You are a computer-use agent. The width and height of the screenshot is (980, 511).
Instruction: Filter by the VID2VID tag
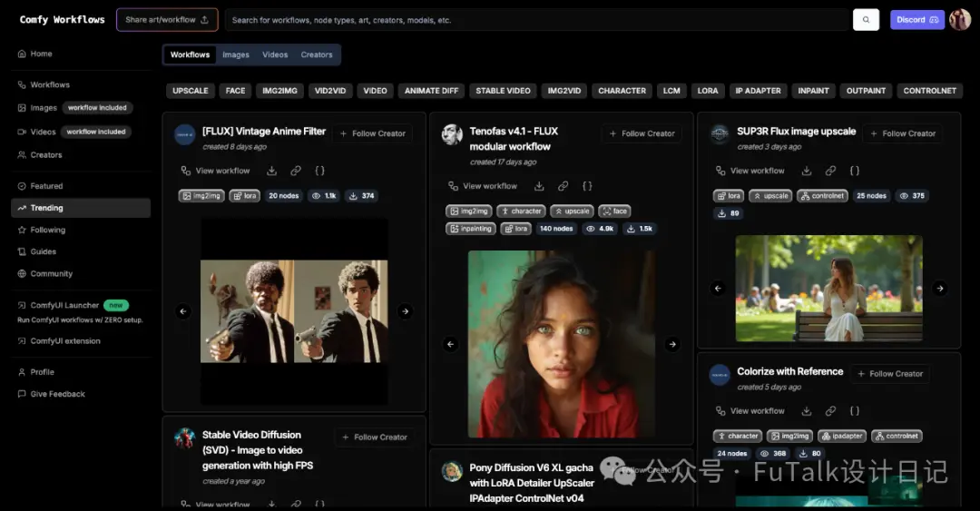(x=330, y=91)
